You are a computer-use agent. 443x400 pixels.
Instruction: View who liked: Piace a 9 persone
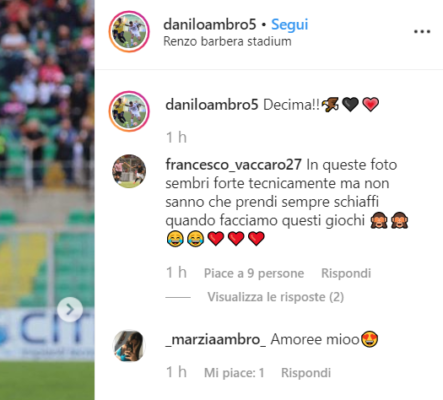click(254, 273)
